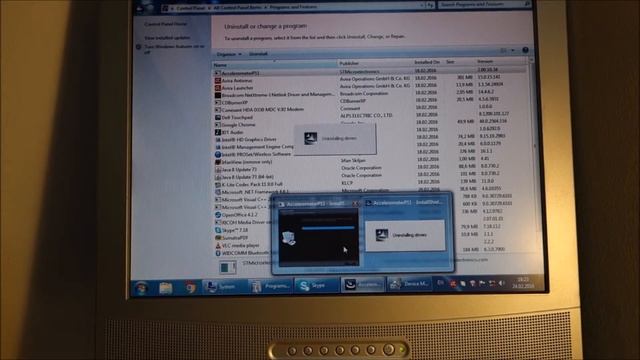Click the OpenOffice 4.1.2 icon

pos(218,215)
